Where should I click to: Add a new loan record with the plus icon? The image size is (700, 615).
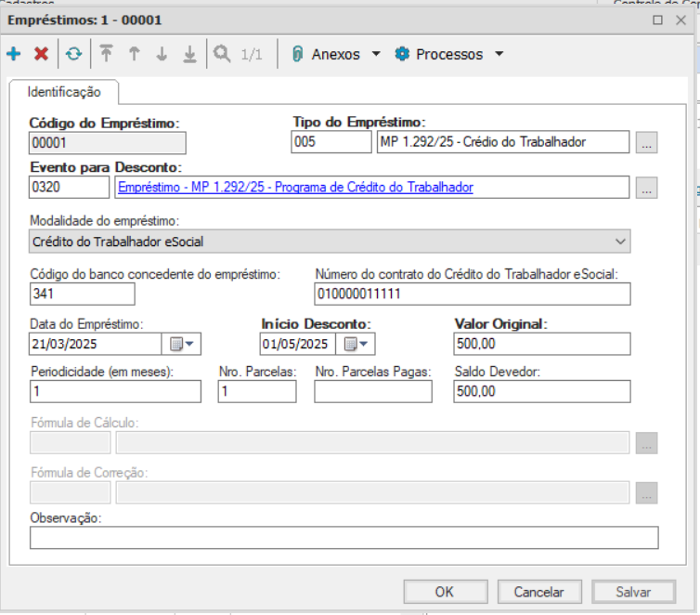(13, 54)
